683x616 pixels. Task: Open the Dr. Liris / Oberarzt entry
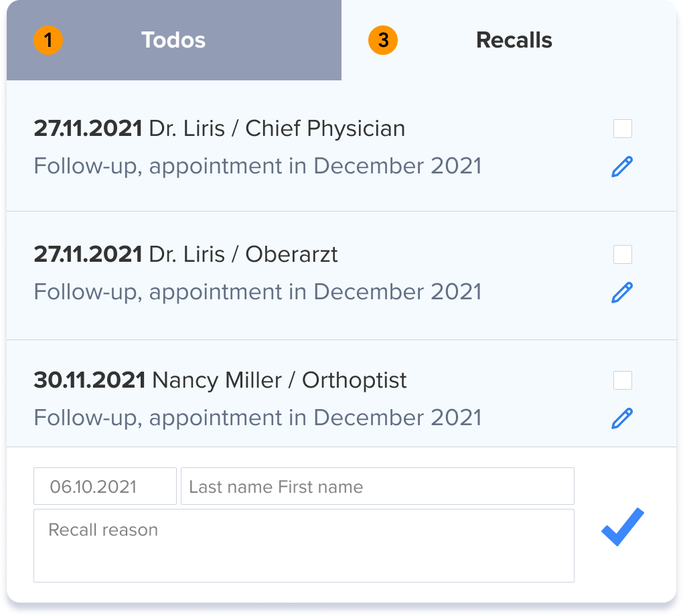point(243,254)
